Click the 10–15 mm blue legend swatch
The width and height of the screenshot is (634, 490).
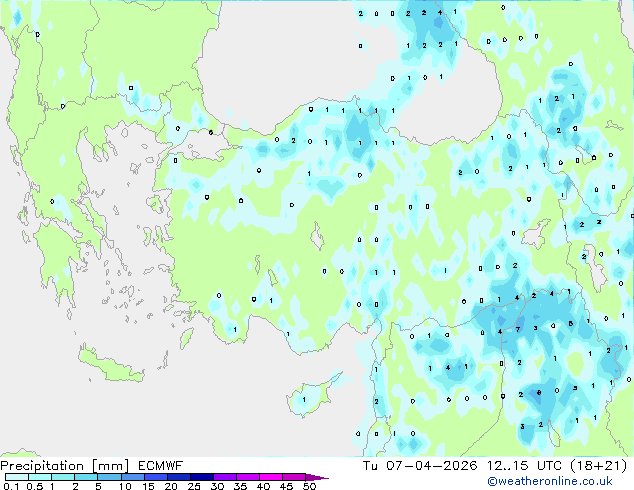click(133, 477)
